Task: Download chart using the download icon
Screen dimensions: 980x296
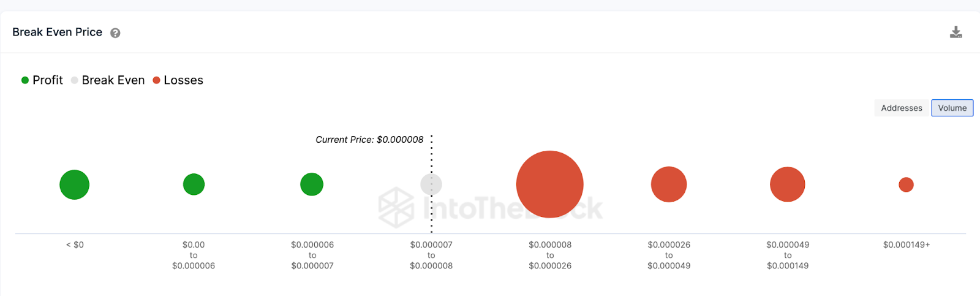Action: (956, 32)
